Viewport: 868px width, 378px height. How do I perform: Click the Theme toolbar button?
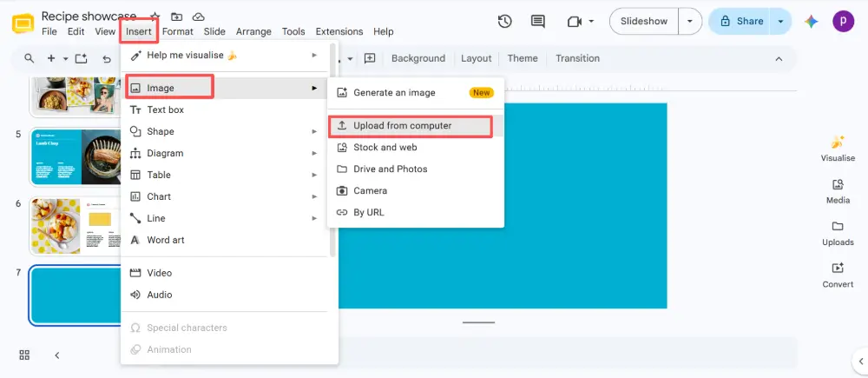(523, 59)
